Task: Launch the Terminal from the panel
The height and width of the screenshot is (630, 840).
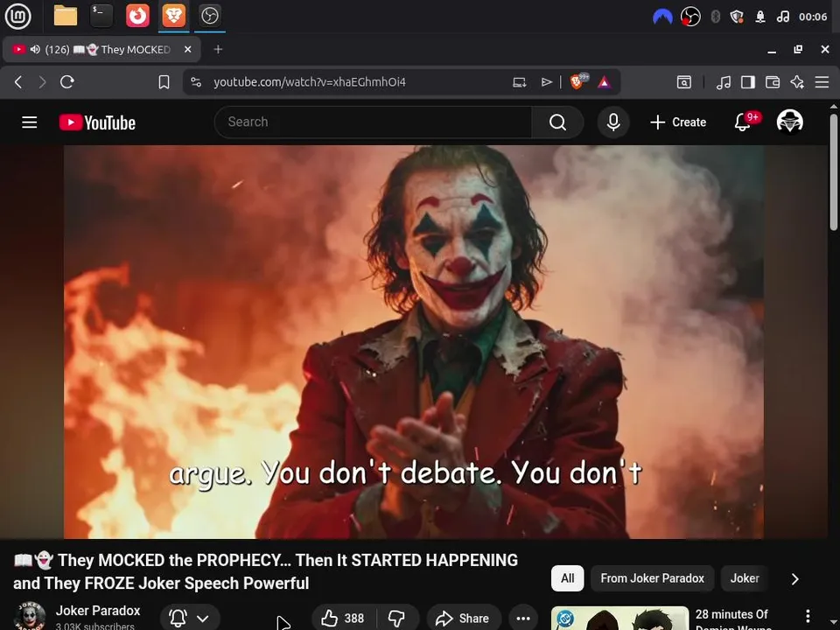Action: point(101,16)
